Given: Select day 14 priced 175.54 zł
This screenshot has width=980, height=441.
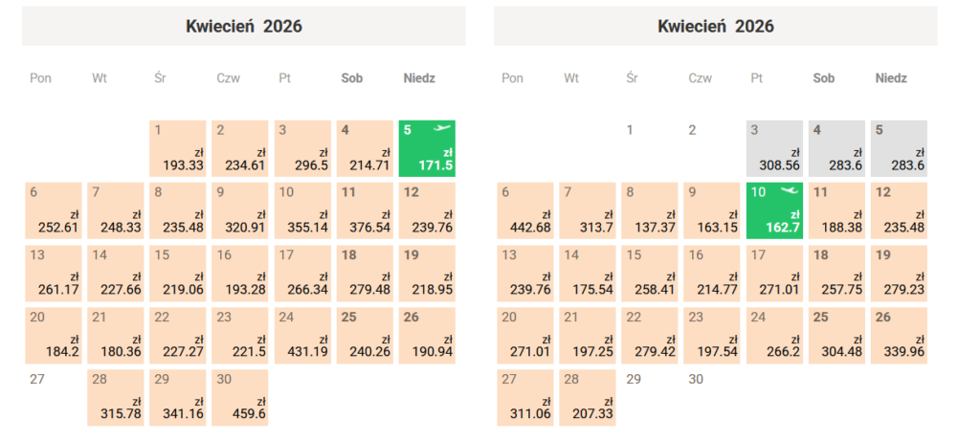Looking at the screenshot, I should coord(588,273).
